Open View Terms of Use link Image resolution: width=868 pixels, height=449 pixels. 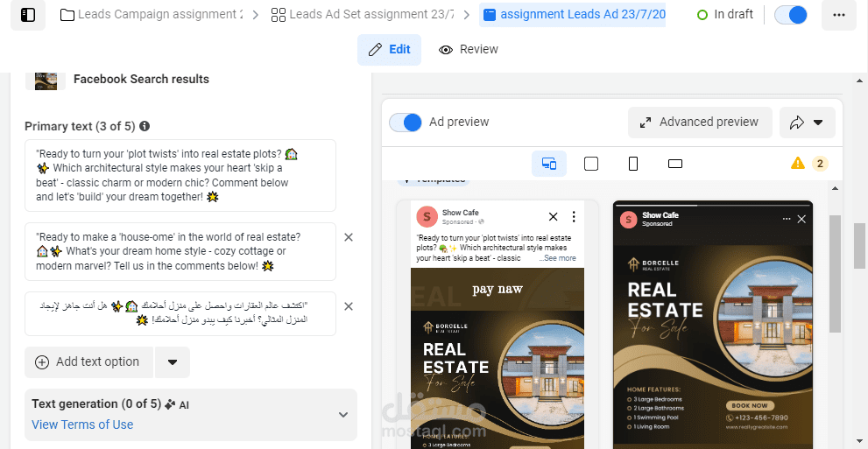click(x=82, y=424)
